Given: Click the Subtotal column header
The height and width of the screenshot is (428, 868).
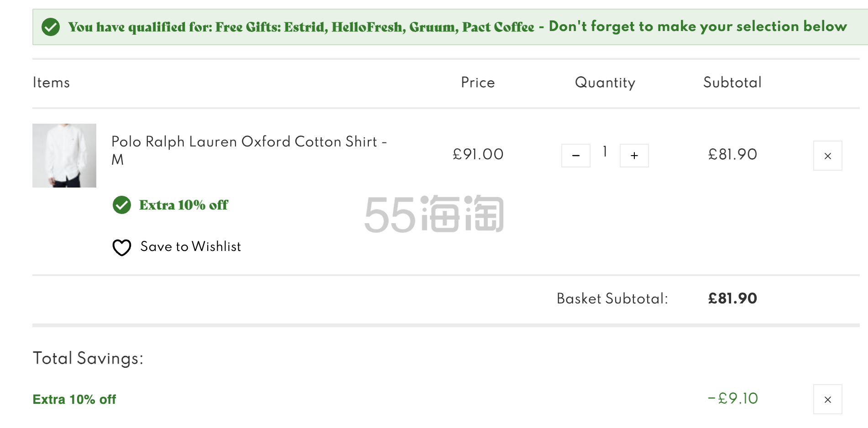Looking at the screenshot, I should 732,83.
